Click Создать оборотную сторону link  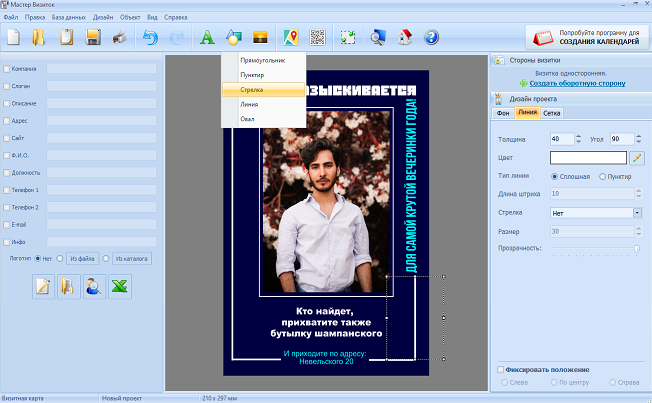[x=577, y=83]
